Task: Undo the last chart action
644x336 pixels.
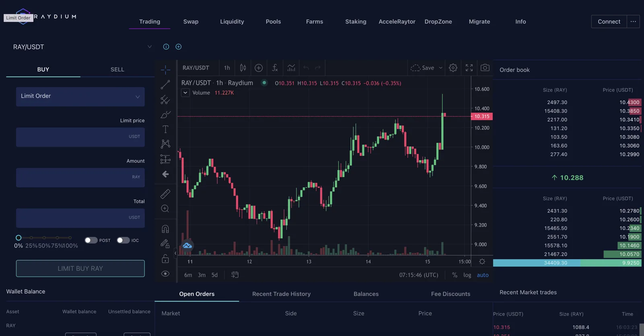Action: point(306,68)
